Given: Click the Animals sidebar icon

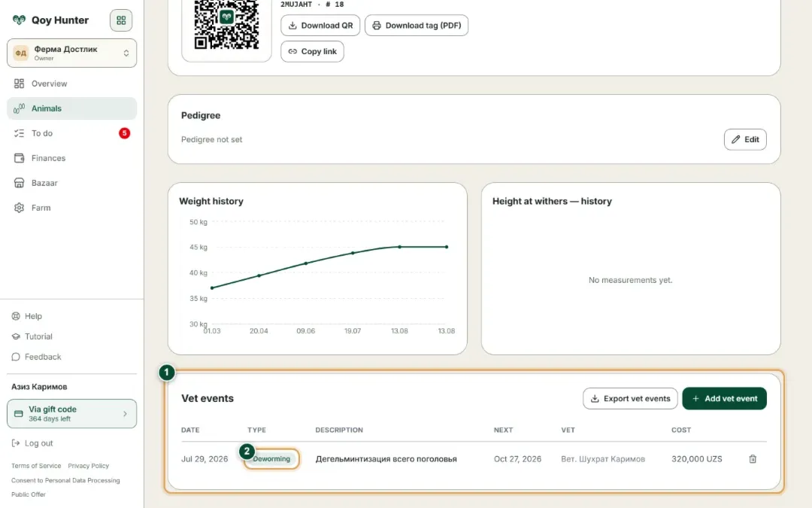Looking at the screenshot, I should coord(19,108).
